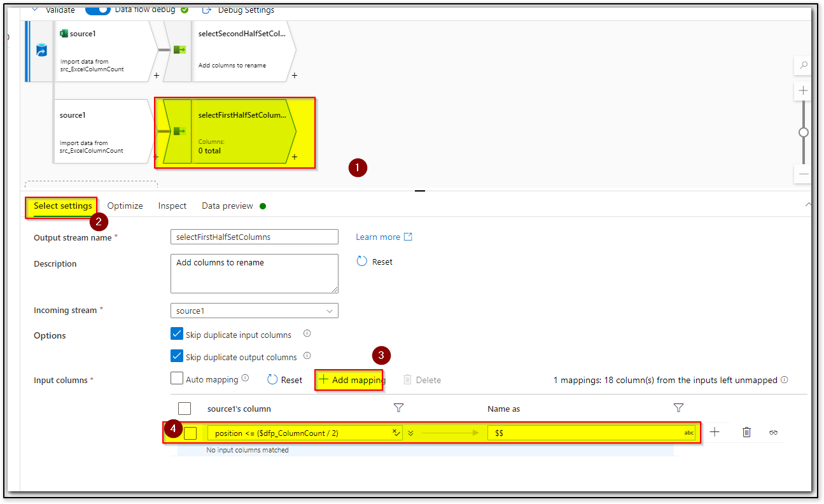This screenshot has height=504, width=824.
Task: Uncheck Skip duplicate input columns
Action: [176, 333]
